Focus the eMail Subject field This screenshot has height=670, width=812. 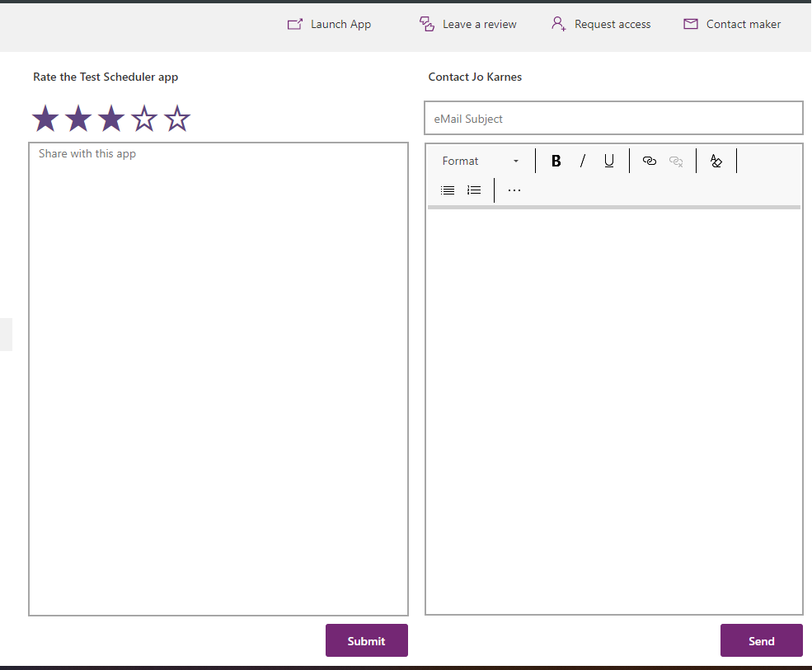pos(613,119)
